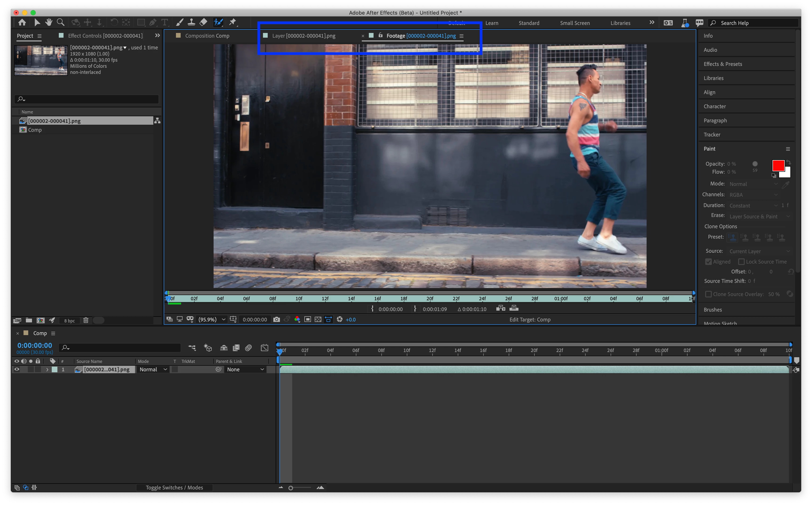Switch to the Standard workspace
The height and width of the screenshot is (505, 812).
529,23
